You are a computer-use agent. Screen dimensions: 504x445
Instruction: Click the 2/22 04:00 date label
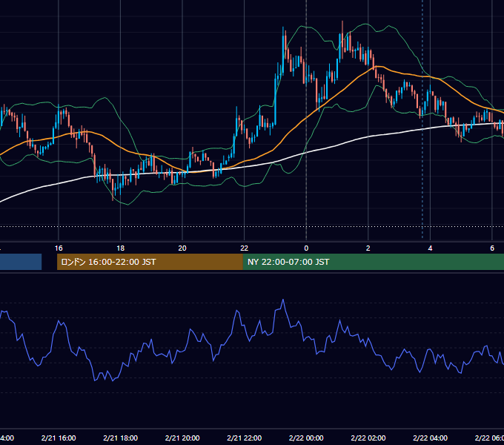click(430, 438)
